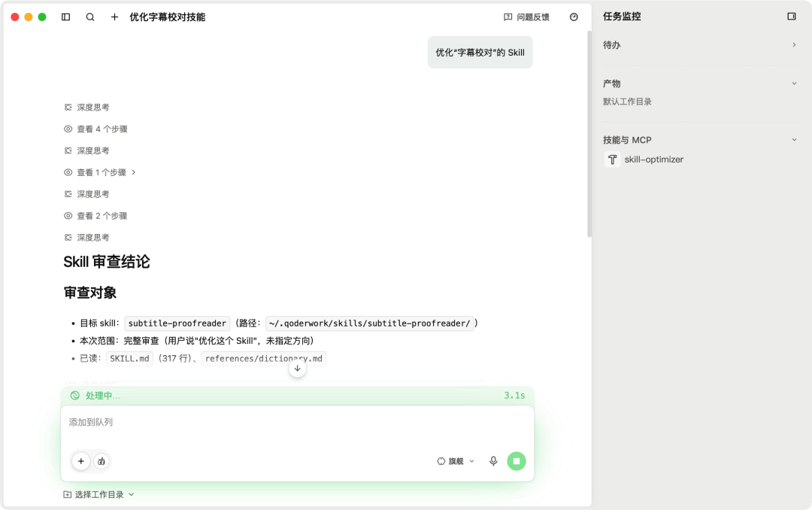Collapse the 任务监控 panel icon
Screen dimensions: 812x510
(x=791, y=17)
